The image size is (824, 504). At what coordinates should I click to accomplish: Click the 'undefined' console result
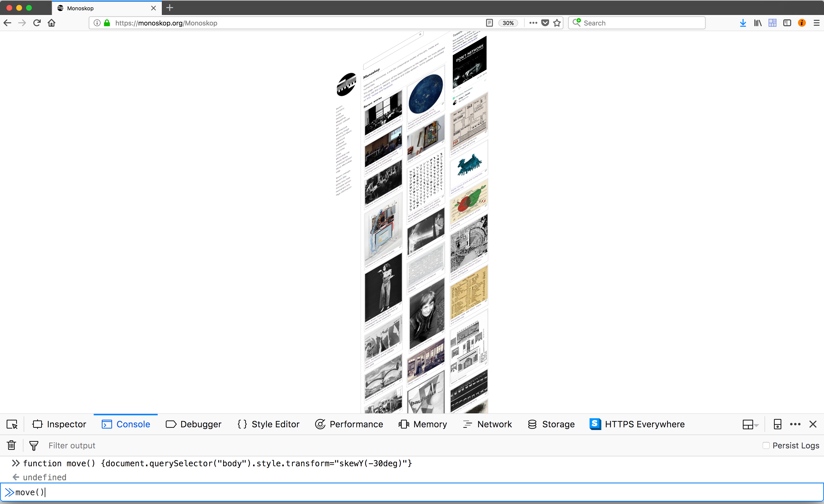44,477
